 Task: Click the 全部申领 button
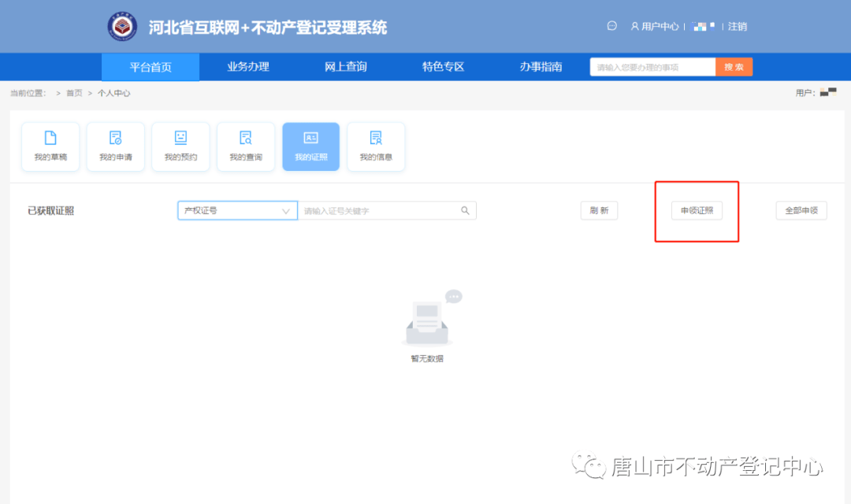click(x=801, y=210)
